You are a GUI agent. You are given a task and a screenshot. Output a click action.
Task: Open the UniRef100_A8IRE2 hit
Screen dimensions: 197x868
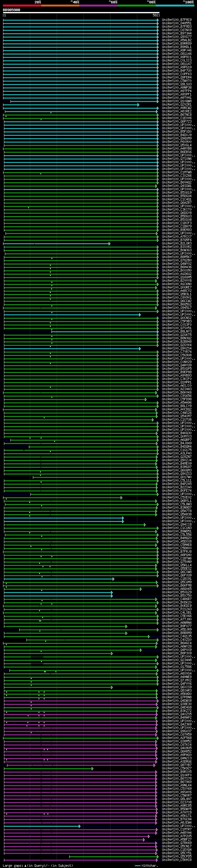pos(176,111)
